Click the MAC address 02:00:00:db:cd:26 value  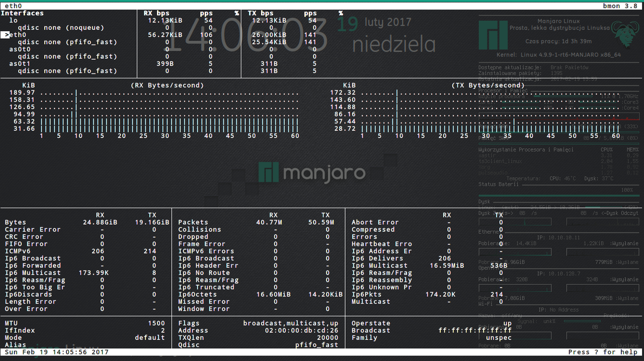pyautogui.click(x=301, y=330)
